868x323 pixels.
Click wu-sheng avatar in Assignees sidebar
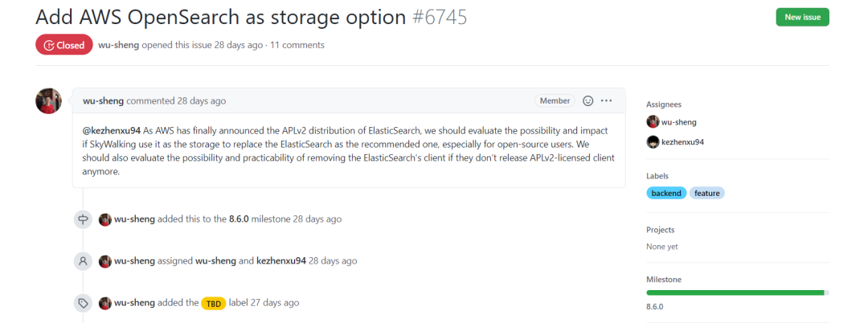[653, 122]
